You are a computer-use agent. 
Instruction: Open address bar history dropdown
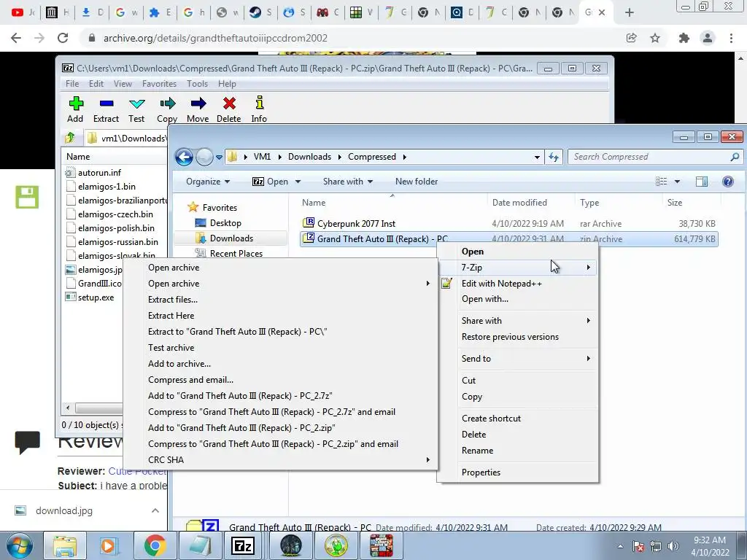(537, 157)
